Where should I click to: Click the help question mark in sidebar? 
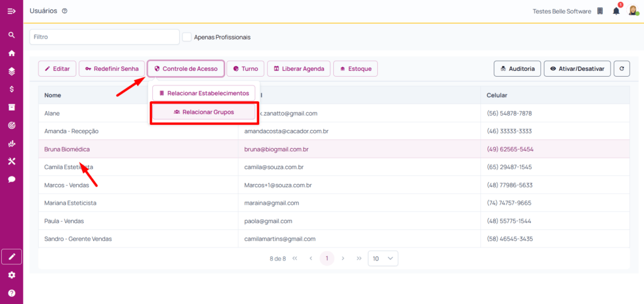[x=11, y=293]
